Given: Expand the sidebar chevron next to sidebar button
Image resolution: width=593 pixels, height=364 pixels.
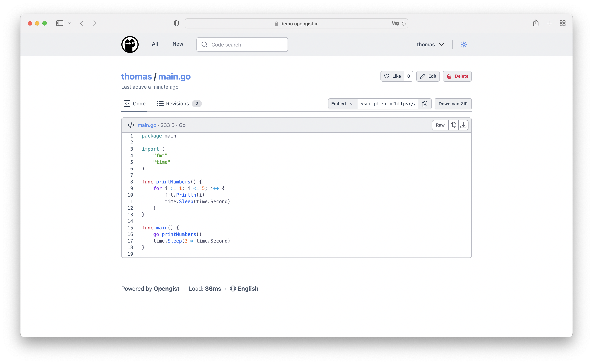Looking at the screenshot, I should click(x=70, y=23).
